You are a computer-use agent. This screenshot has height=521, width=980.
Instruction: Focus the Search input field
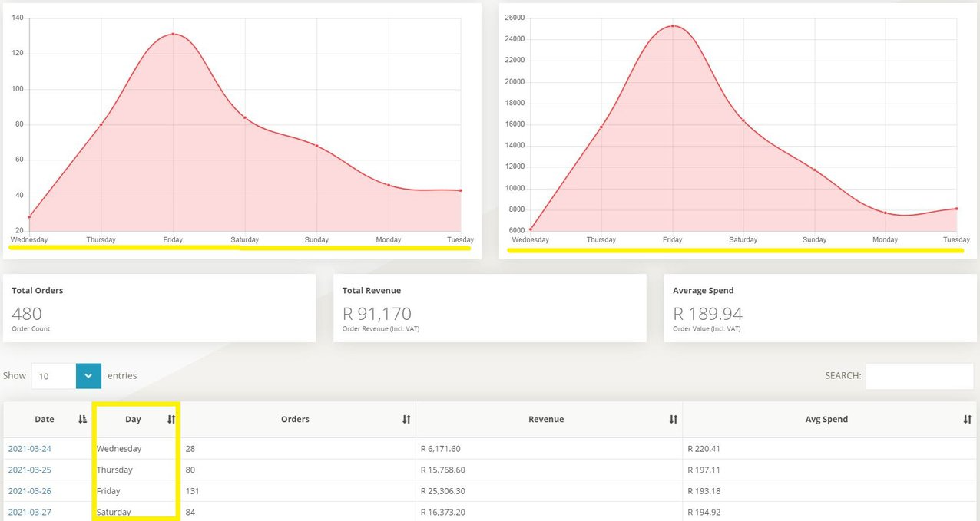coord(919,376)
